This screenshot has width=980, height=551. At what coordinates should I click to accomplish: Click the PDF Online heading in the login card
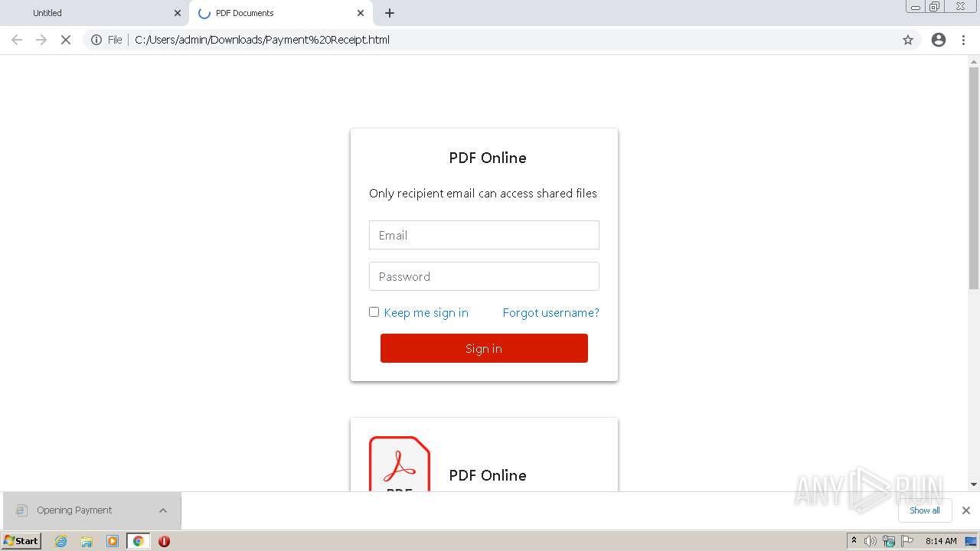(488, 158)
